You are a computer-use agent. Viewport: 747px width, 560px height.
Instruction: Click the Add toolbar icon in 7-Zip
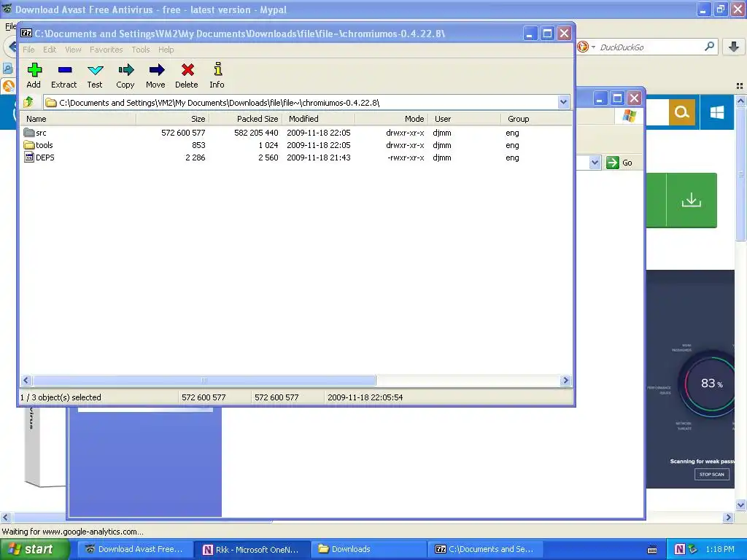pos(34,71)
